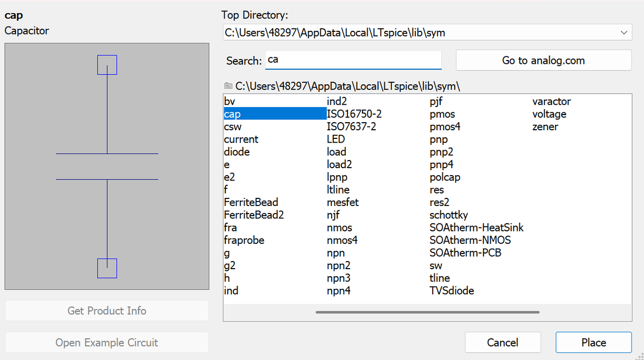The image size is (644, 360).
Task: Pick the ind inductor entry
Action: 231,291
